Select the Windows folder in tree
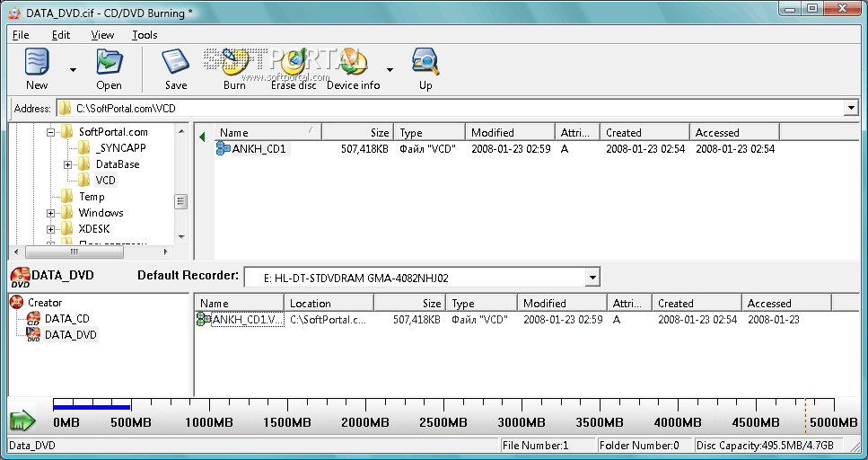This screenshot has height=460, width=868. [101, 212]
